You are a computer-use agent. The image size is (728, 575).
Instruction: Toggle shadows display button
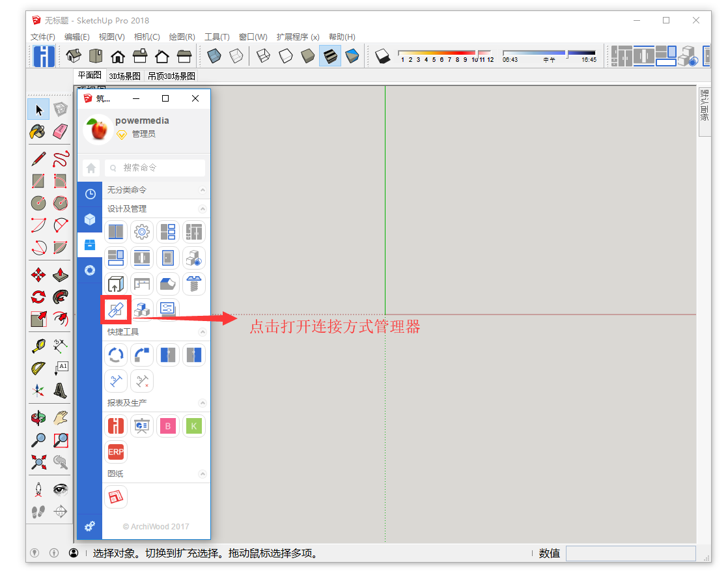383,57
